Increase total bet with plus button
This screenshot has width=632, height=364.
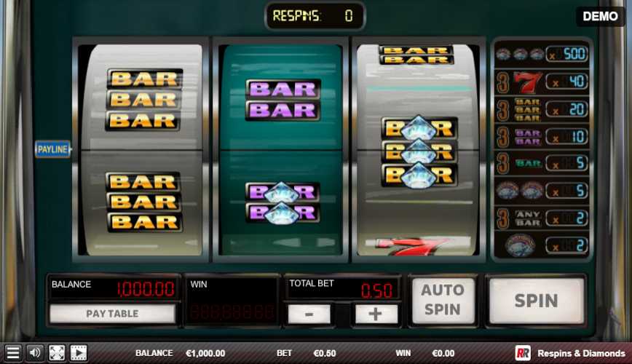(x=375, y=314)
